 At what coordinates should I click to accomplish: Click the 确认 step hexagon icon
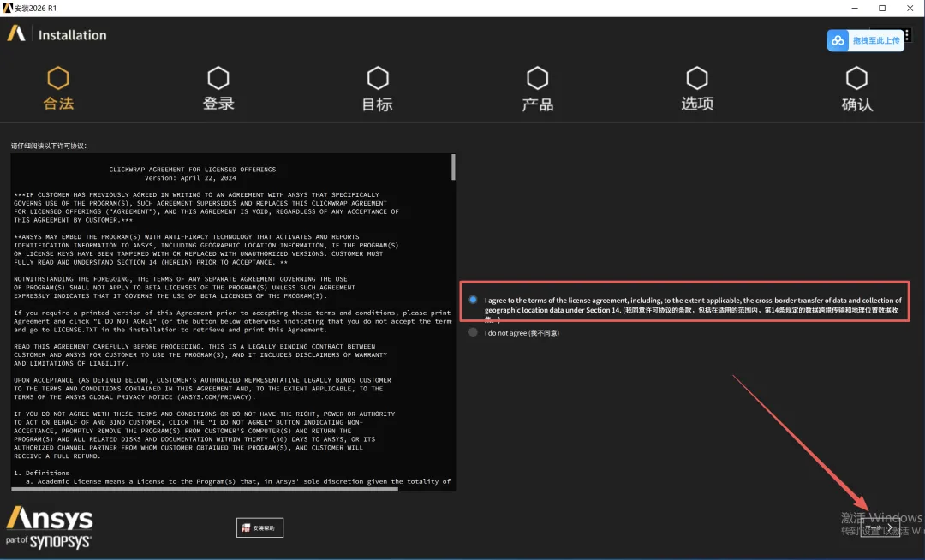coord(856,78)
